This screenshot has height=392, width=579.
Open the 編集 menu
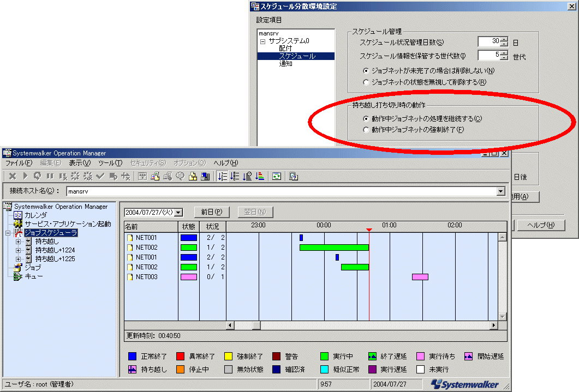tap(51, 163)
